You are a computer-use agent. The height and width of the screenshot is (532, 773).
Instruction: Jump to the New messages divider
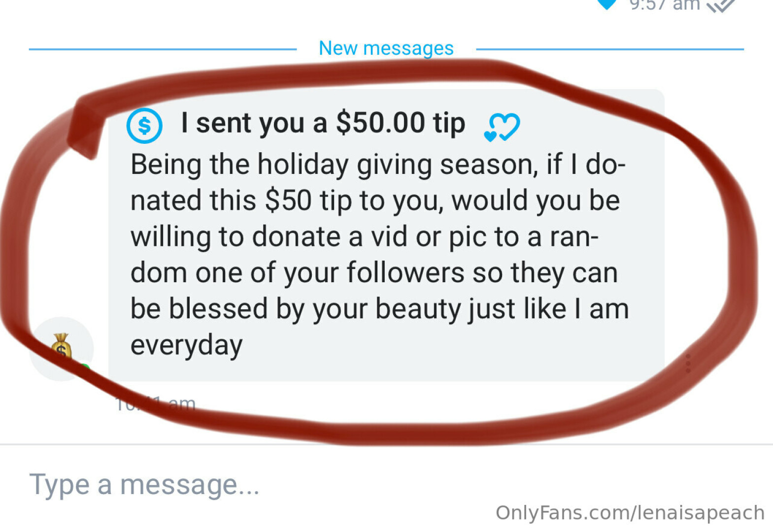point(386,48)
